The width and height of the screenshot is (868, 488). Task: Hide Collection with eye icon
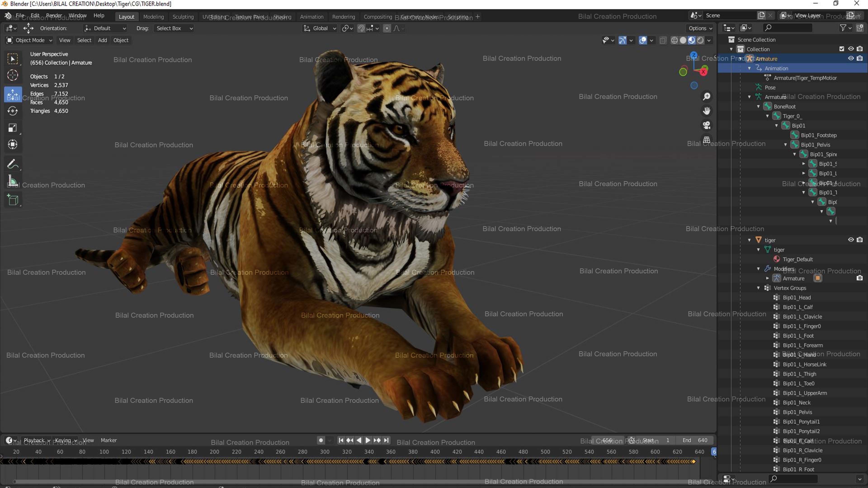click(x=851, y=49)
